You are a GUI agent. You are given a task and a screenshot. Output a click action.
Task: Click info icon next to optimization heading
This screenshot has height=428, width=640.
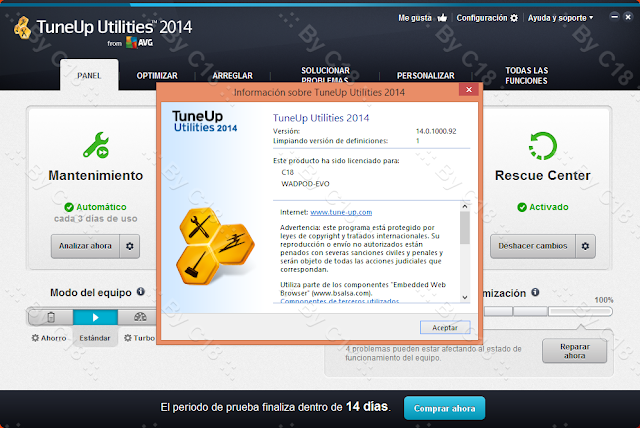tap(535, 292)
